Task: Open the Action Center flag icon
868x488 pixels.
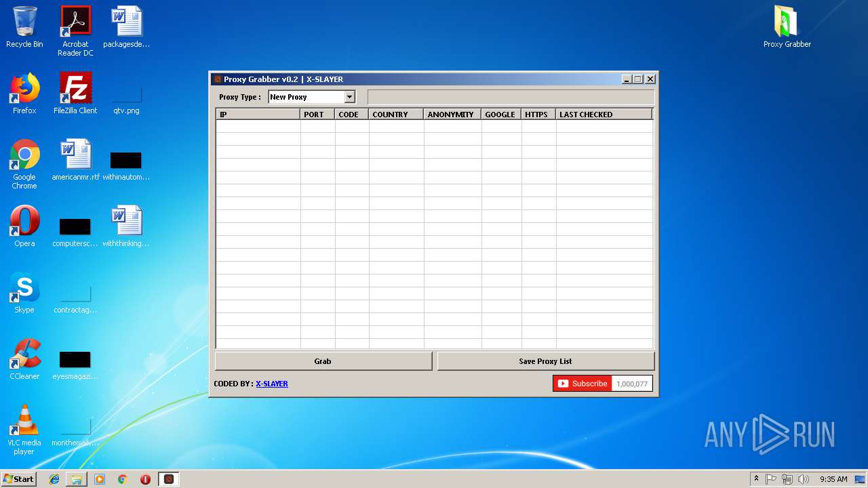Action: (771, 479)
